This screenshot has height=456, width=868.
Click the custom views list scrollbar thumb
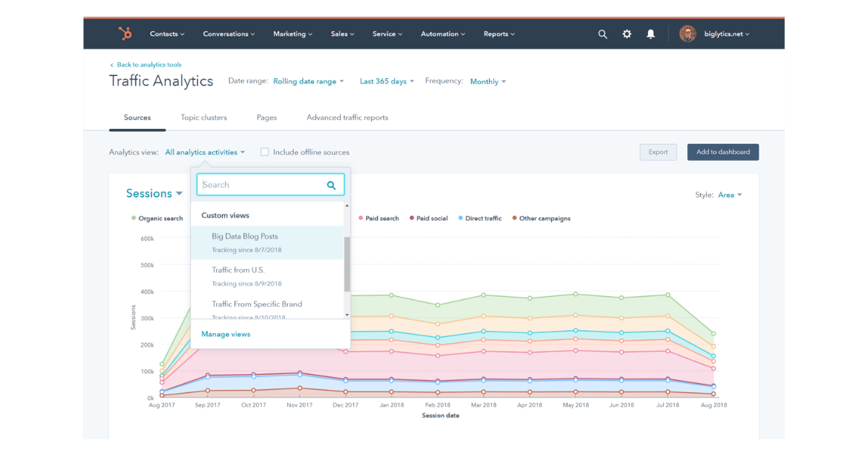point(347,264)
